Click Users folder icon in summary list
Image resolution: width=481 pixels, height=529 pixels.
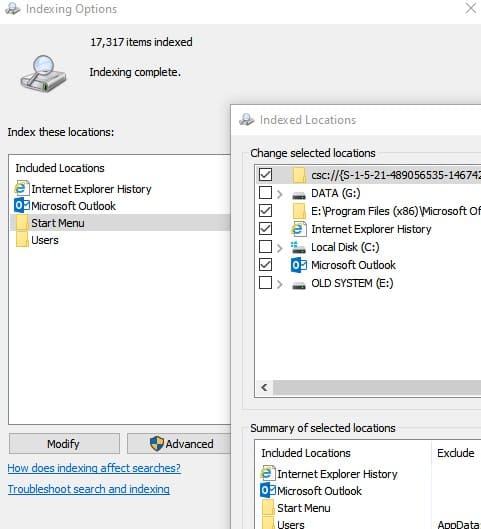(x=268, y=524)
